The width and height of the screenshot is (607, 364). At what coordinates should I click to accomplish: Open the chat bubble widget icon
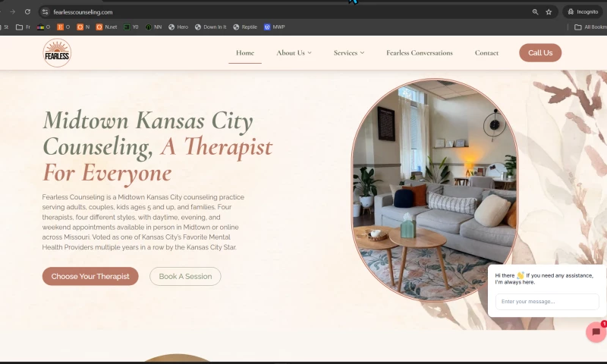coord(596,332)
